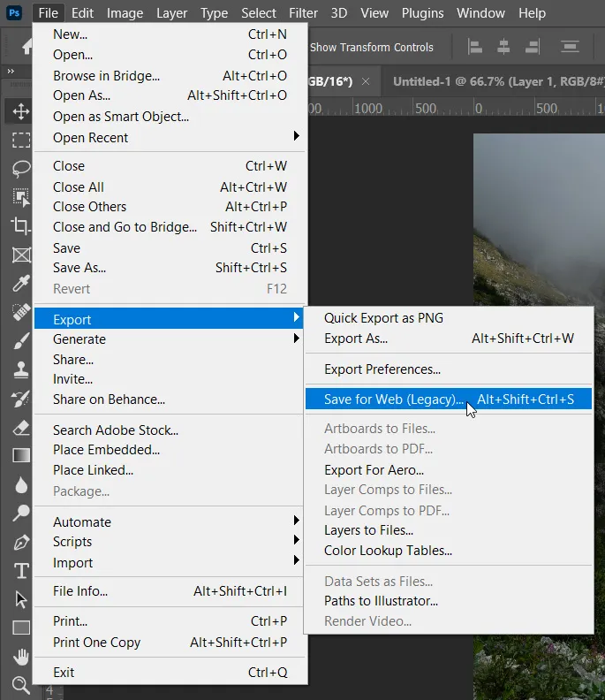Screen dimensions: 605x700
Task: Select the Zoom tool
Action: (21, 685)
